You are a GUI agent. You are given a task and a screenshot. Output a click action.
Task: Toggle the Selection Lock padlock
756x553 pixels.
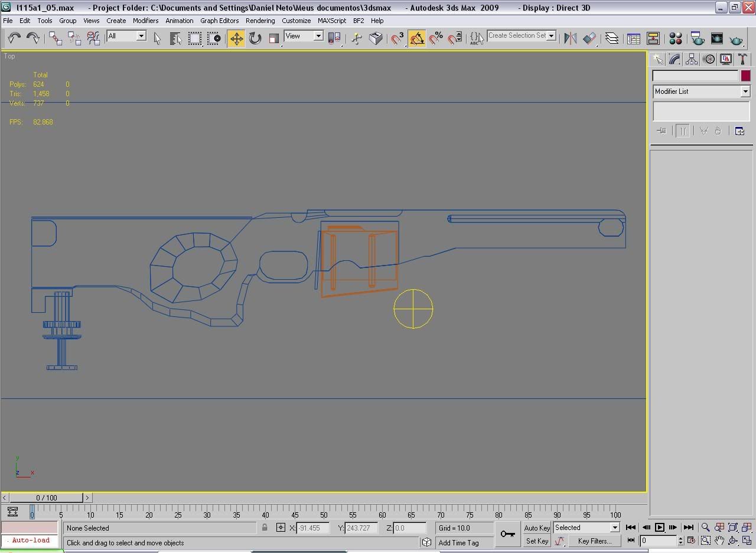coord(265,528)
